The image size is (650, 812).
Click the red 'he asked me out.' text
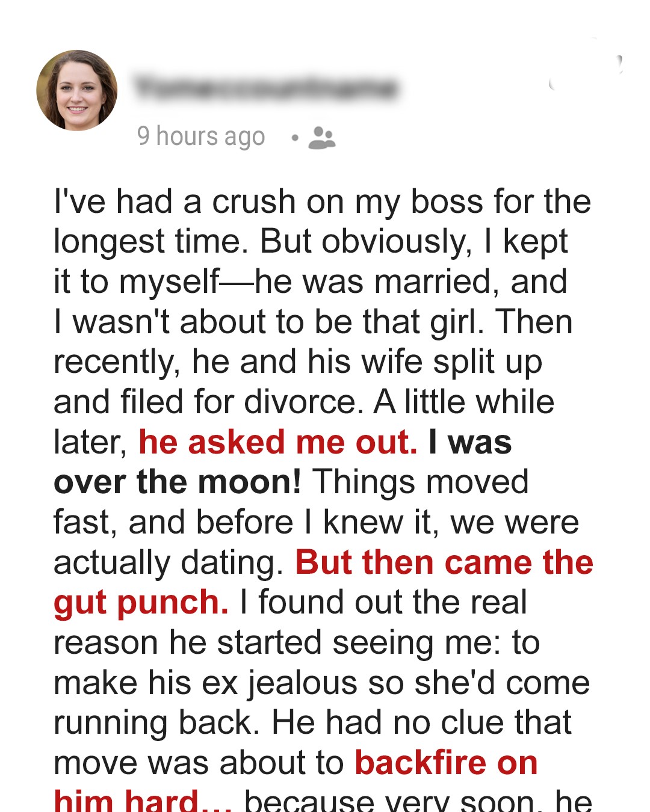277,442
